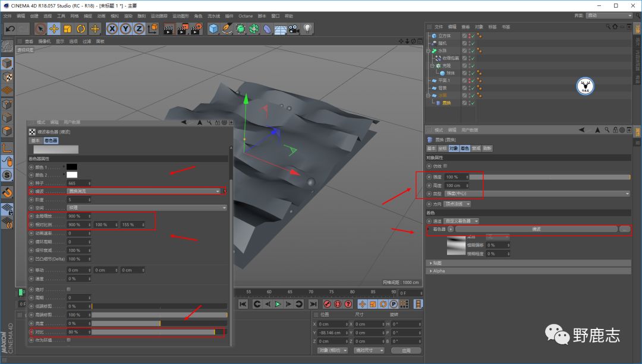The image size is (642, 364).
Task: Click the Undo arrow in the toolbar
Action: tap(10, 29)
